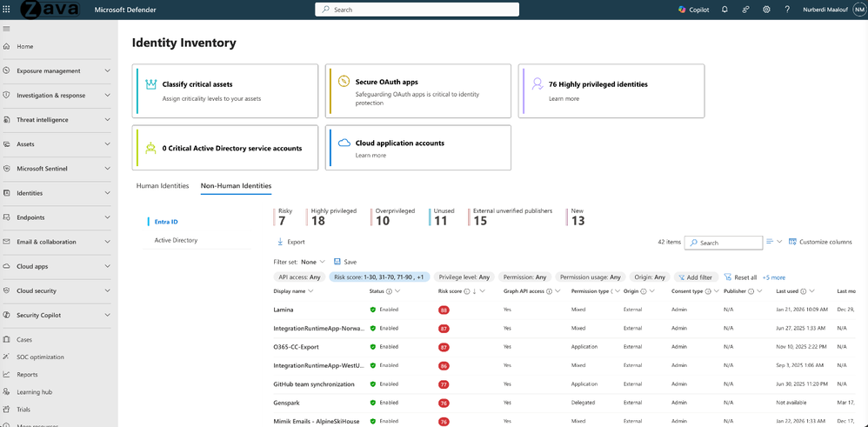Expand the Threat intelligence chevron
868x427 pixels.
107,120
